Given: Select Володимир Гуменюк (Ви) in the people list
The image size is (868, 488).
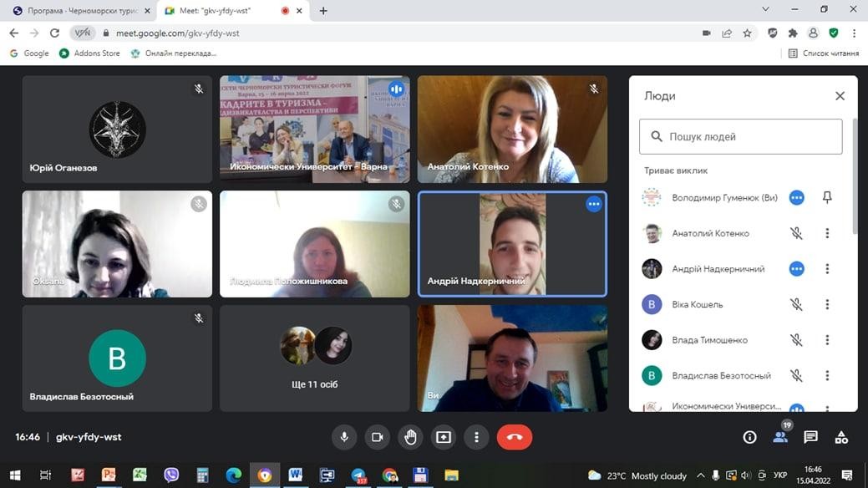Looking at the screenshot, I should tap(724, 197).
